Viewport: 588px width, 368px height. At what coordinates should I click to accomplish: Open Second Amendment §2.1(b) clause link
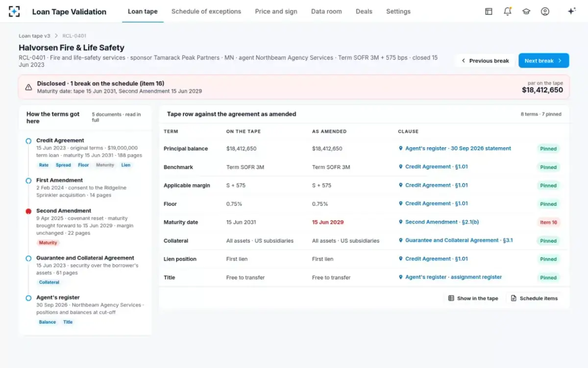point(442,222)
